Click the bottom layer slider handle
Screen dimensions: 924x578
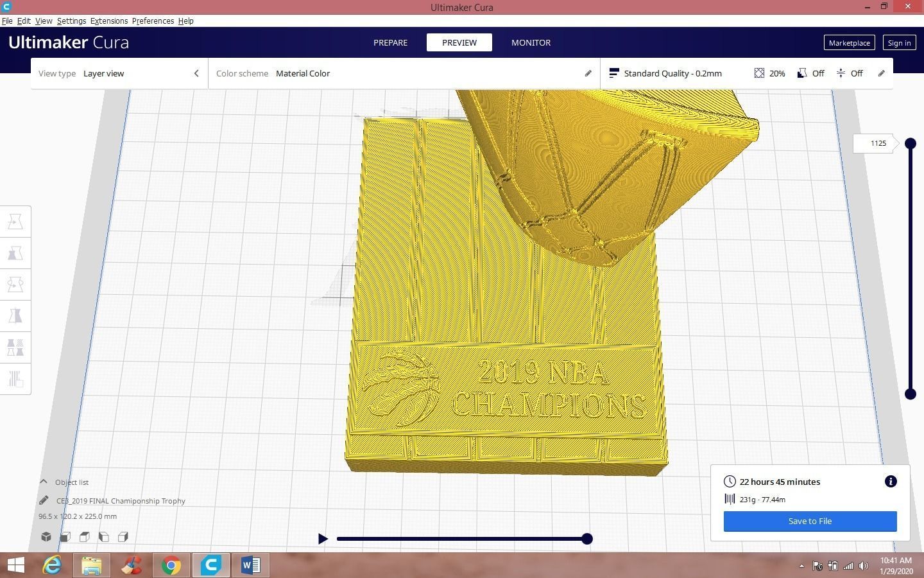[x=910, y=394]
